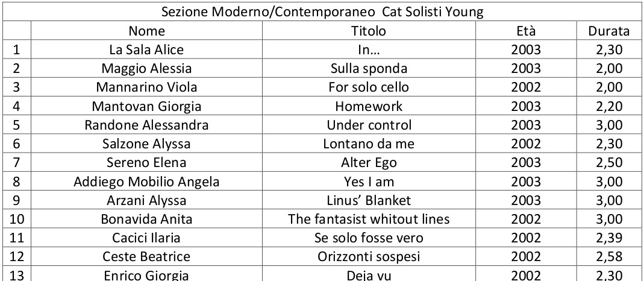Select the name La Sala Alice
Screen dimensions: 644x281
click(x=146, y=49)
